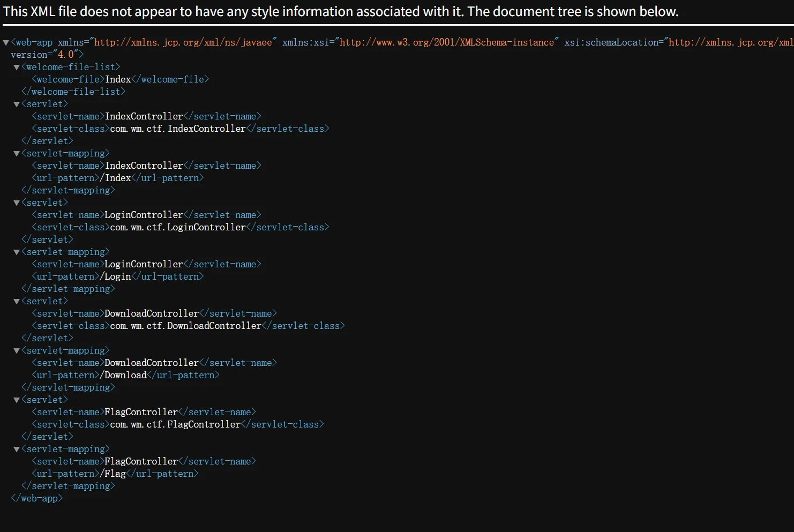The width and height of the screenshot is (794, 532).
Task: Collapse the root web-app element triangle
Action: click(x=6, y=43)
